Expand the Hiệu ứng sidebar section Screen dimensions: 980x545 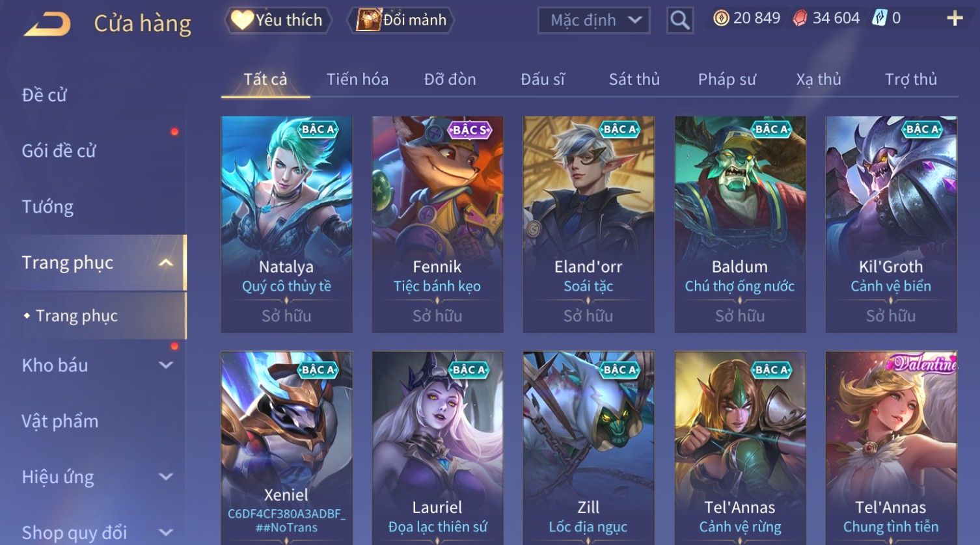[x=166, y=477]
